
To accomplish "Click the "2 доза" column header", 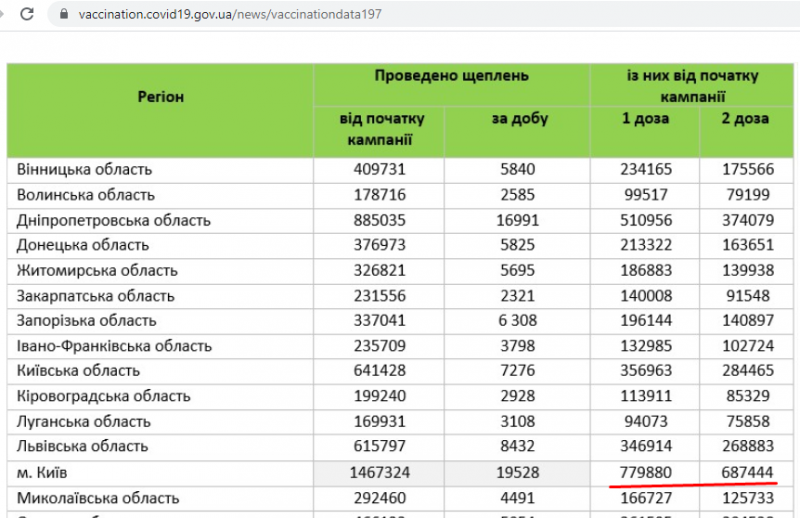I will coord(745,119).
